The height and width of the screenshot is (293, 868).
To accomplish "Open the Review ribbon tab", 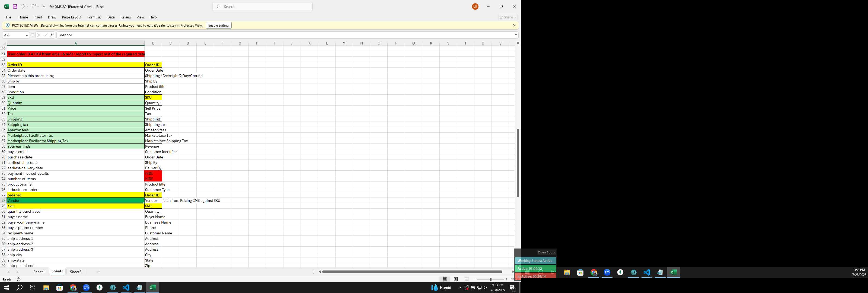I will (x=126, y=17).
